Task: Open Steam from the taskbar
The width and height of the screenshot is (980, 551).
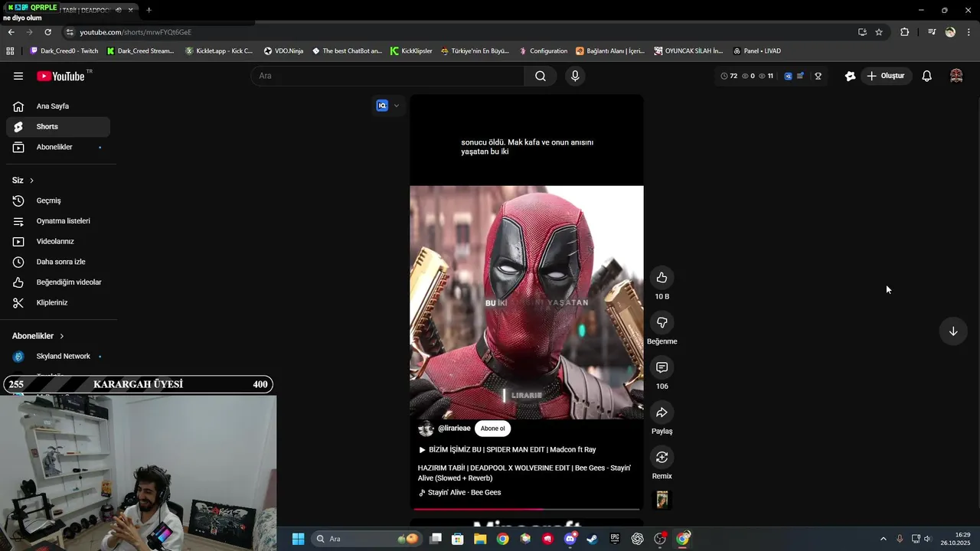Action: point(592,539)
